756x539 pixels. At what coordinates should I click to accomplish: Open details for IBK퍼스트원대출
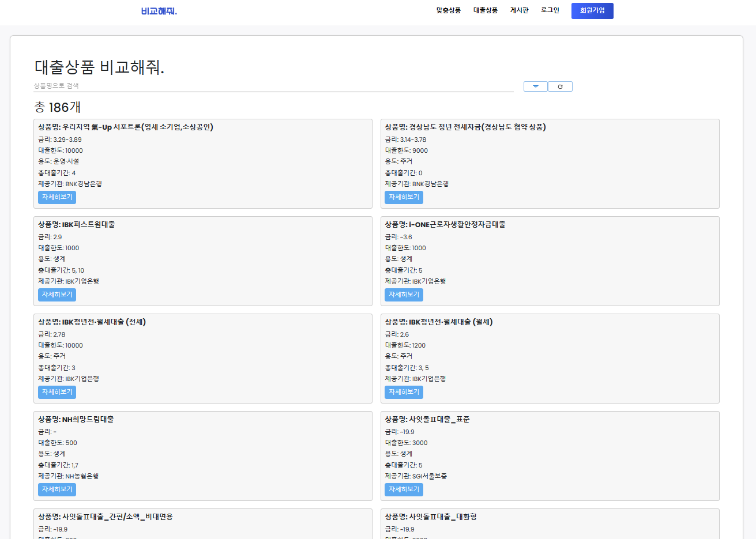tap(57, 295)
